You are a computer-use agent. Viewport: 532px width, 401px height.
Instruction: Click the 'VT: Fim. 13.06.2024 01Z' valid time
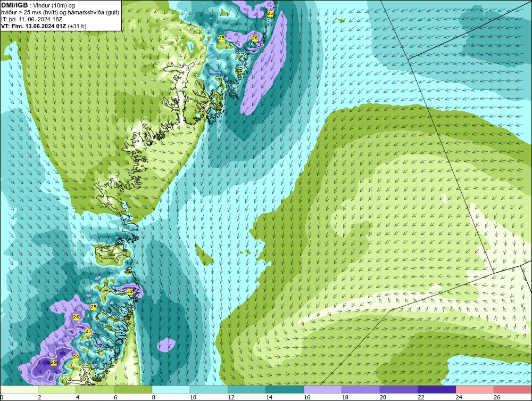[x=34, y=26]
